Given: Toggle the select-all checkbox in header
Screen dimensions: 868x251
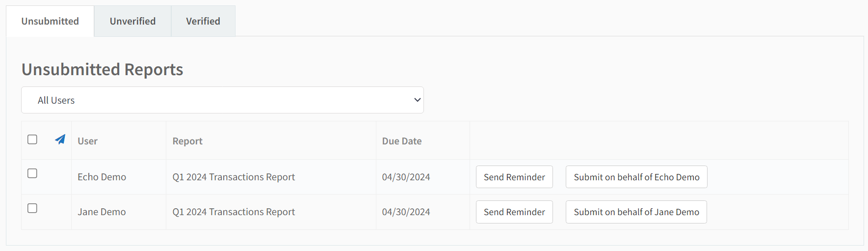Looking at the screenshot, I should coord(32,139).
